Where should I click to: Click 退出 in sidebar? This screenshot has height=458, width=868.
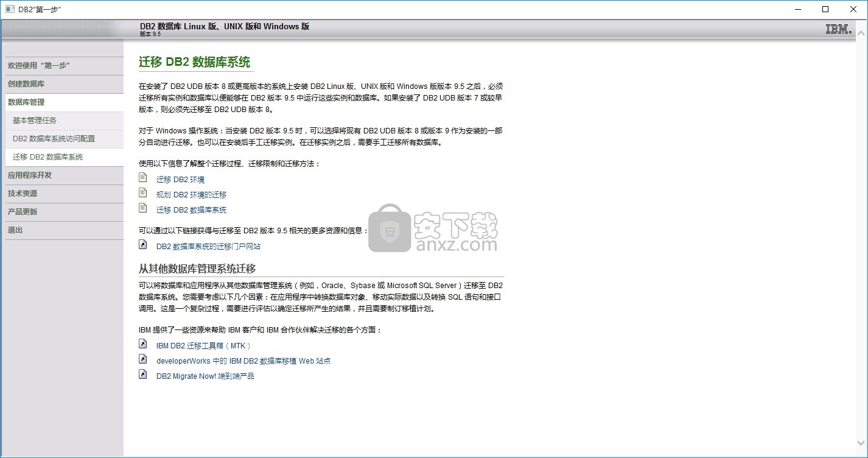click(65, 230)
